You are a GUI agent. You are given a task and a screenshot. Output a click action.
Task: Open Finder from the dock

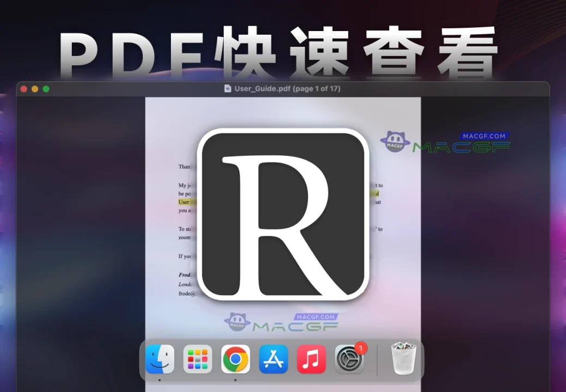coord(160,359)
